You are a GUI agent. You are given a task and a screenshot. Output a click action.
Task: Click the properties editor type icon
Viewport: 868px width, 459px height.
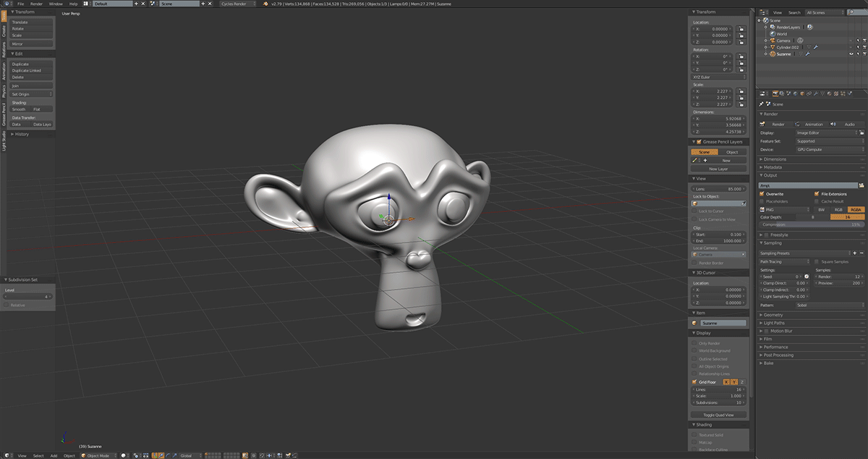[762, 93]
